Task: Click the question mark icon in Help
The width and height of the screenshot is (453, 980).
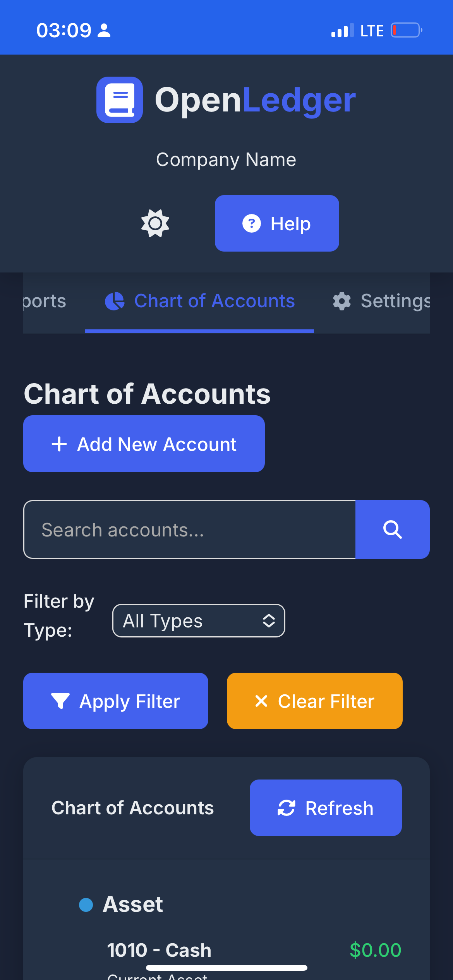Action: click(x=252, y=223)
